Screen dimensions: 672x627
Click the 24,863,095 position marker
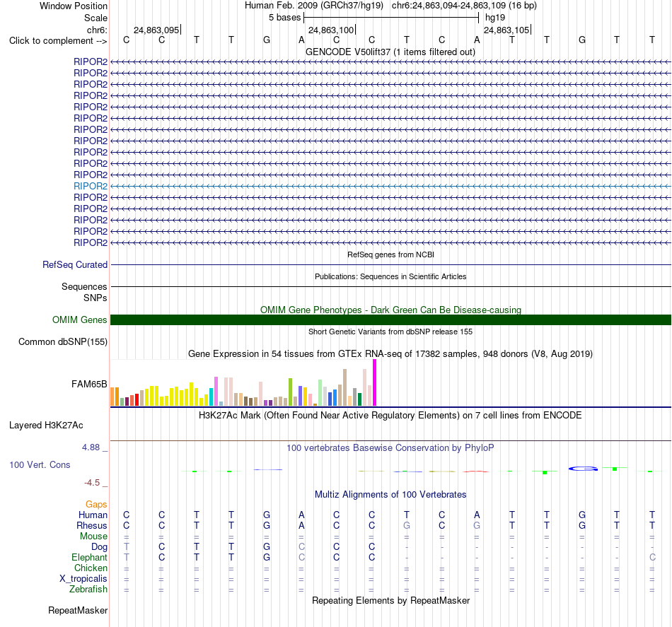(157, 30)
